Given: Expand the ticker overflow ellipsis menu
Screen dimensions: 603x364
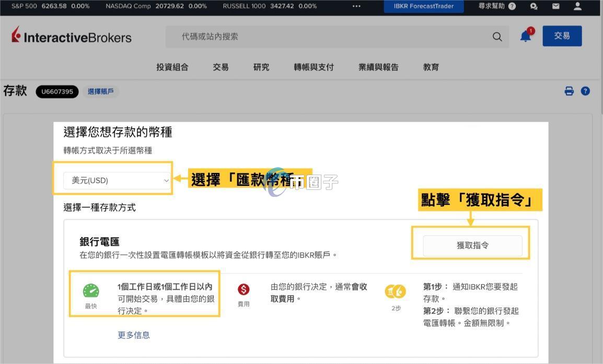Looking at the screenshot, I should pyautogui.click(x=356, y=6).
